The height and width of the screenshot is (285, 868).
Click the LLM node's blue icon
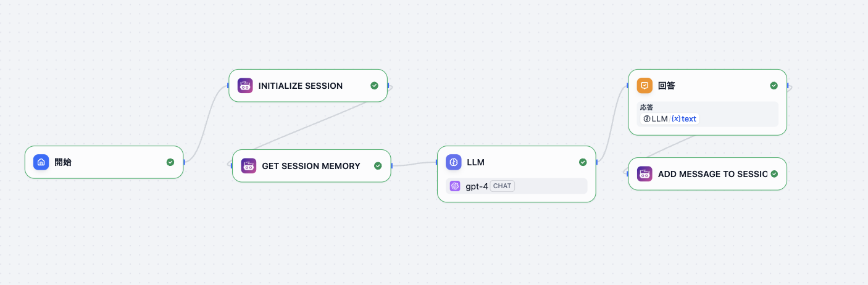[453, 162]
